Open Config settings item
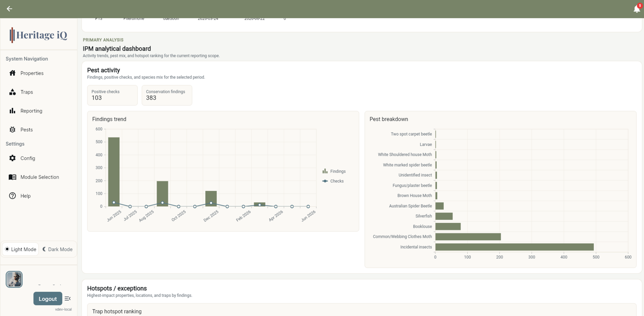The width and height of the screenshot is (644, 316). point(38,158)
